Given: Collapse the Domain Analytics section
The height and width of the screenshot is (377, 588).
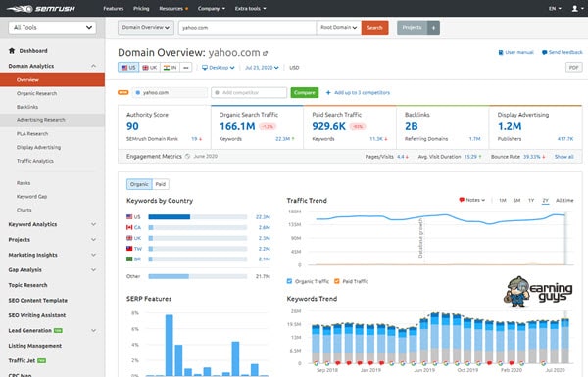Looking at the screenshot, I should coord(93,66).
